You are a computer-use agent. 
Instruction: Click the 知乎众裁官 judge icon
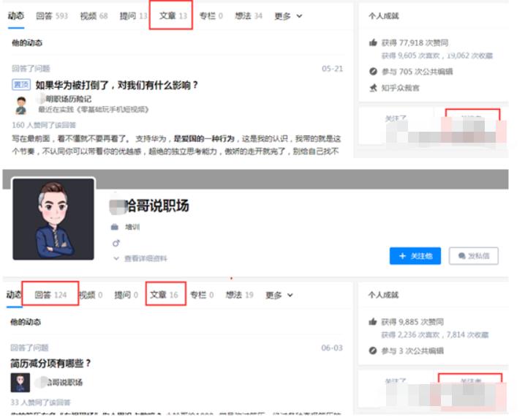click(373, 88)
